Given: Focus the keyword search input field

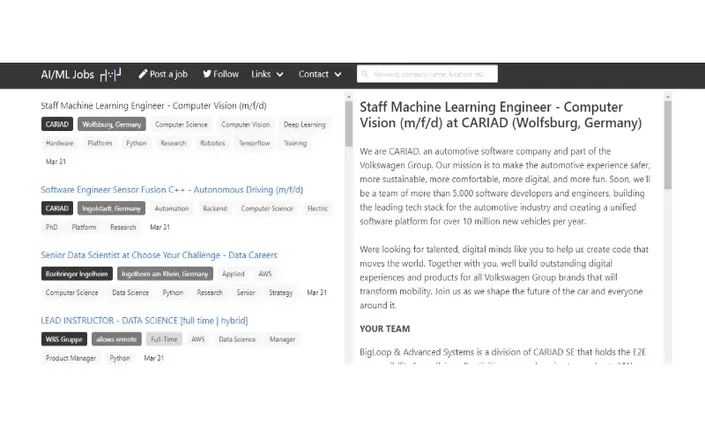Looking at the screenshot, I should (x=427, y=74).
